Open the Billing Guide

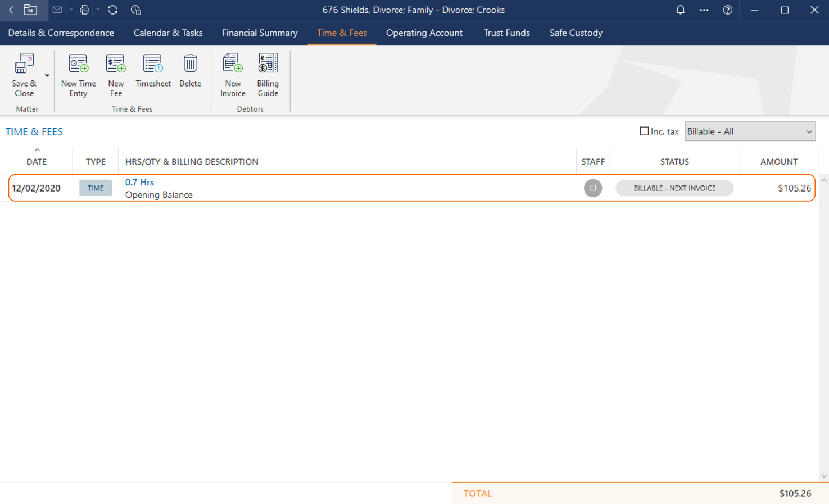pyautogui.click(x=268, y=64)
